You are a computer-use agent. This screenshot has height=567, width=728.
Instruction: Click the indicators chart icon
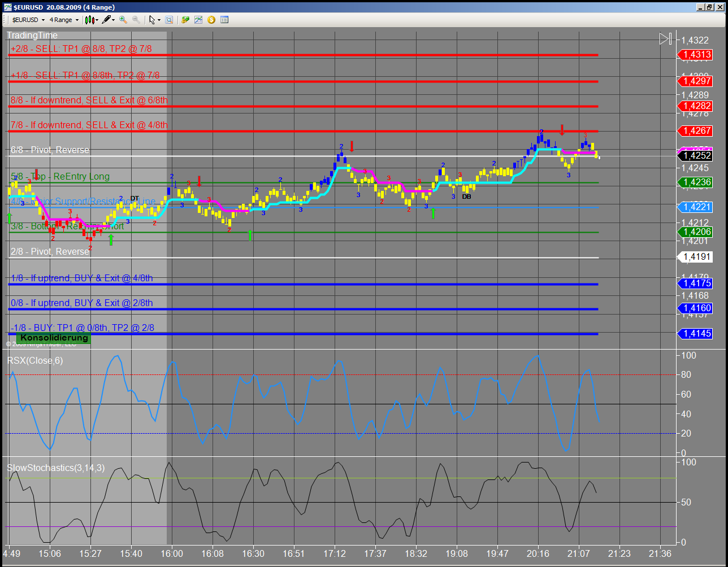pyautogui.click(x=198, y=19)
